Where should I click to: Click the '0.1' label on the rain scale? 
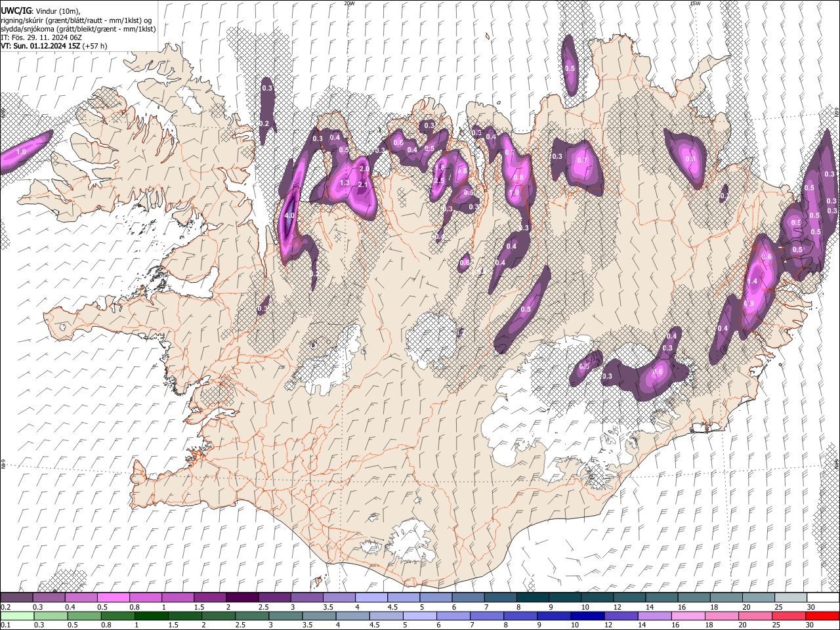coord(5,625)
